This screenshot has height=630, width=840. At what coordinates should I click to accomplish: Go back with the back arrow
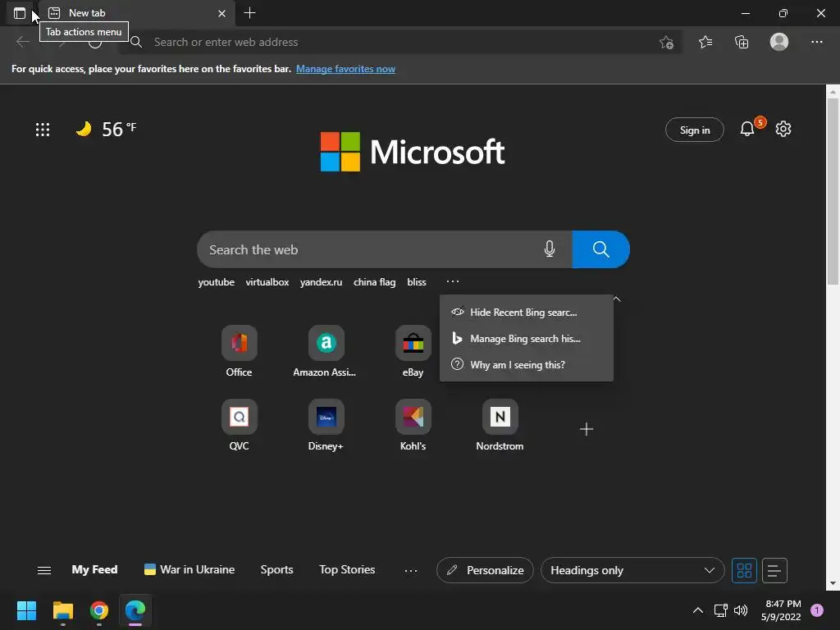(x=22, y=42)
